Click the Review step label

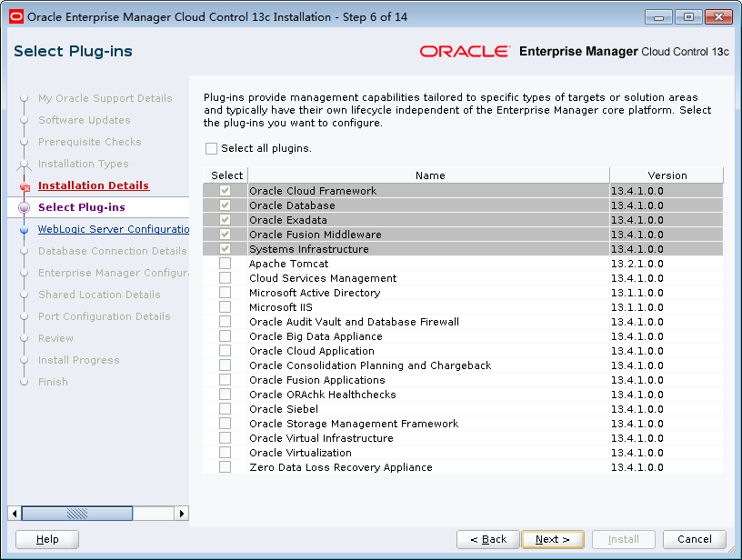click(55, 338)
